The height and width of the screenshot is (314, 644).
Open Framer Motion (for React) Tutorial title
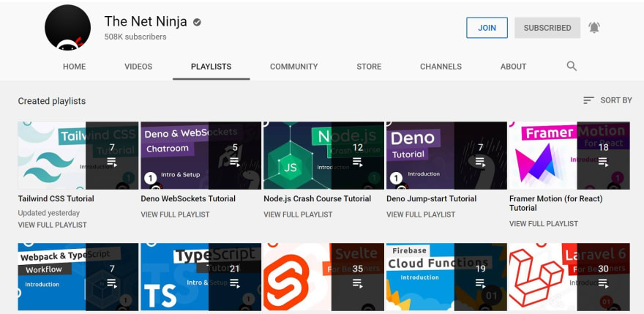[555, 203]
